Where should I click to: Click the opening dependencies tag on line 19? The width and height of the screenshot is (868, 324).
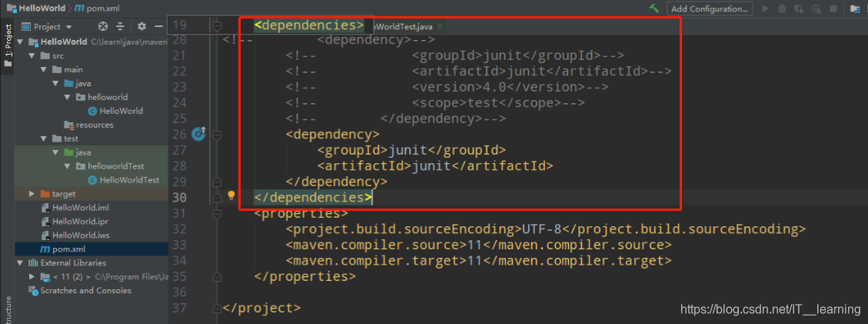(x=309, y=25)
